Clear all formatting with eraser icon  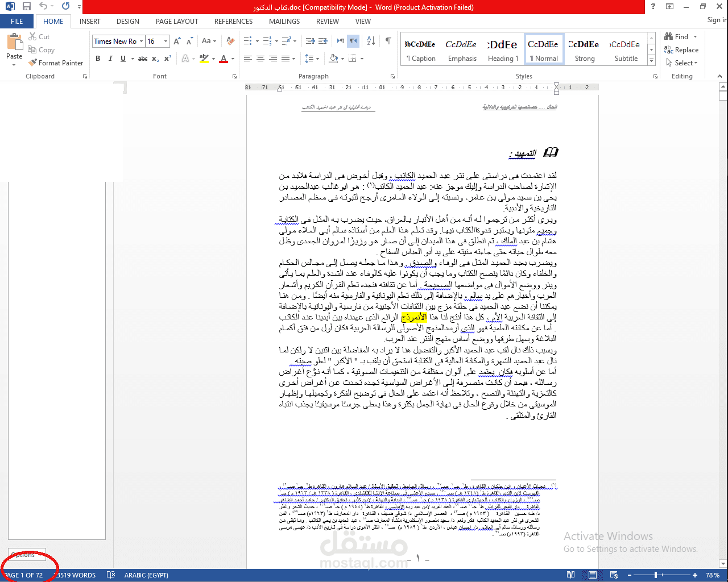tap(230, 41)
